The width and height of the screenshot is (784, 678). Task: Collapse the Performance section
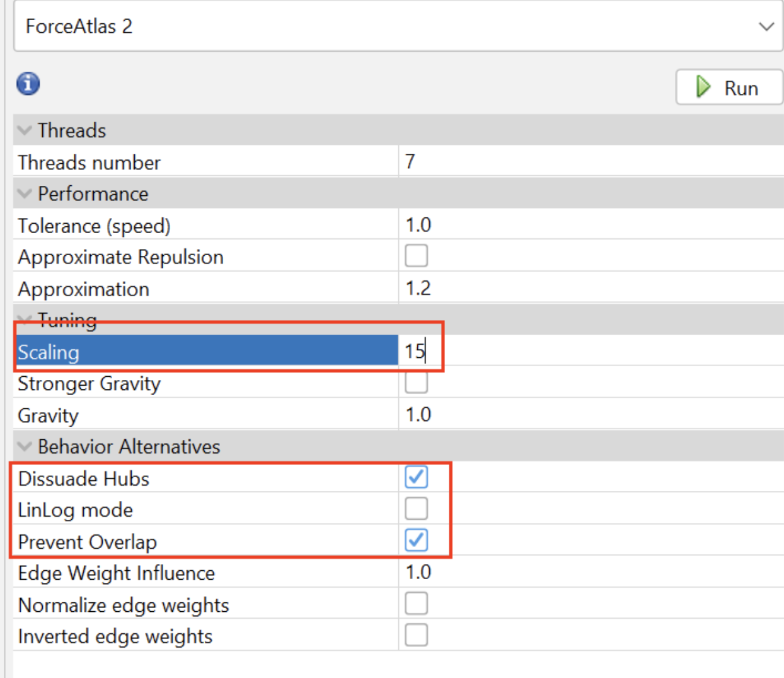pyautogui.click(x=24, y=193)
